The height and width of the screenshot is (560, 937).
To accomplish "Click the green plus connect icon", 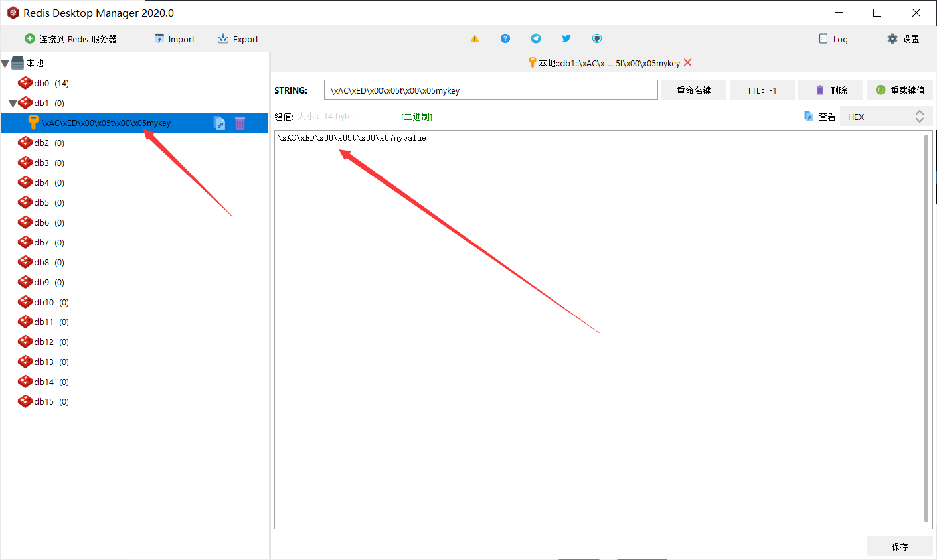I will [x=29, y=38].
